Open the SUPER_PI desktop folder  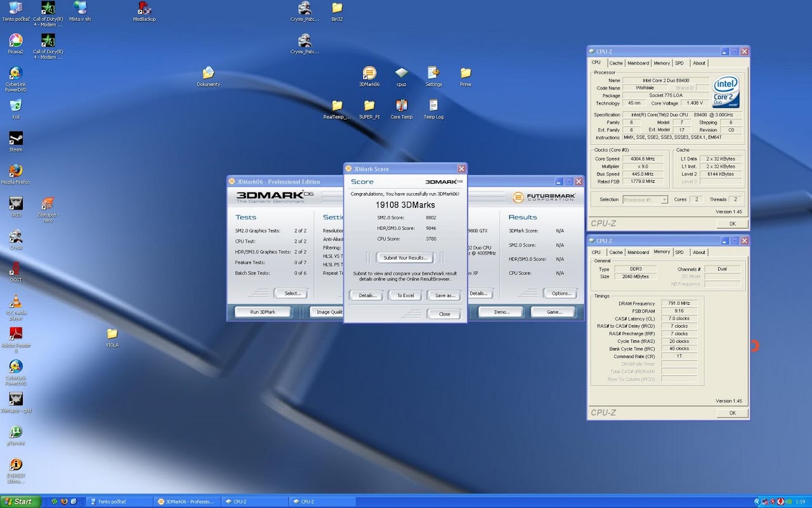(369, 109)
